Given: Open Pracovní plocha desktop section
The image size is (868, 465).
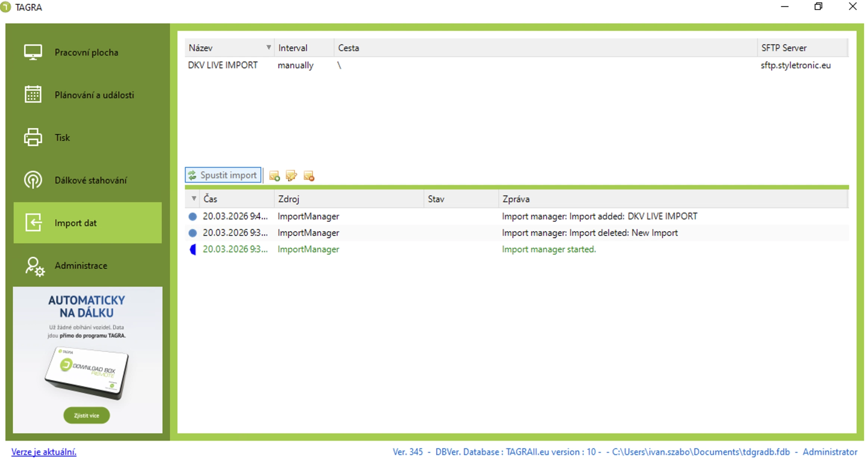Looking at the screenshot, I should tap(87, 52).
